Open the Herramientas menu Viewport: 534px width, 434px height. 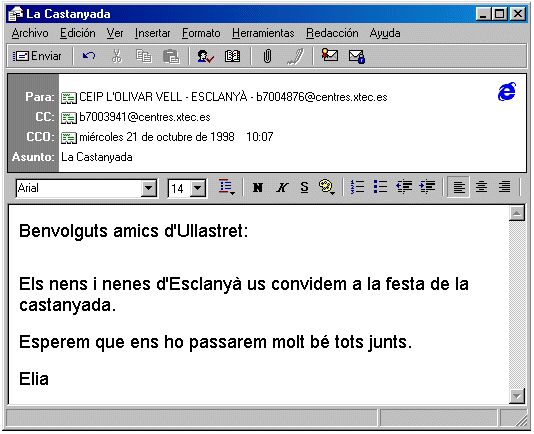coord(263,33)
